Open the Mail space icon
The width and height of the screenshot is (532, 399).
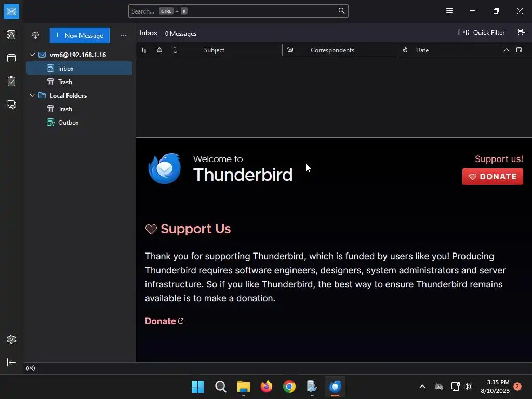pos(11,11)
